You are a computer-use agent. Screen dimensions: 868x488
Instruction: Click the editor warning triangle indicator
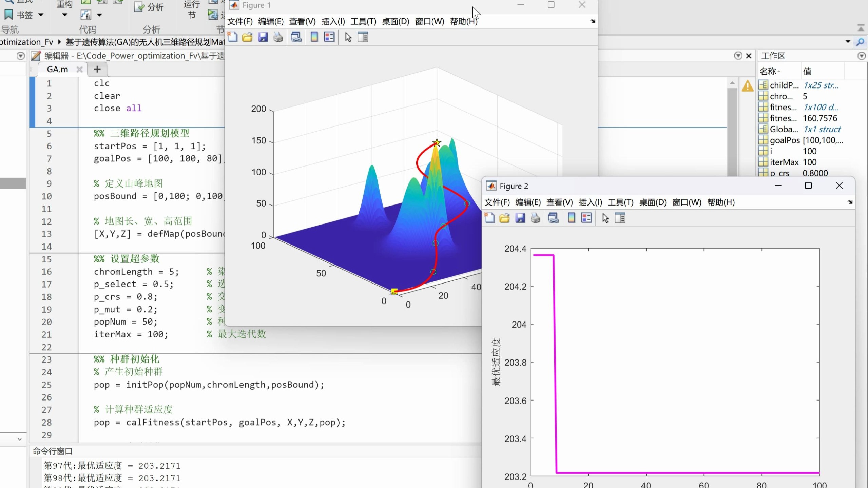point(747,86)
